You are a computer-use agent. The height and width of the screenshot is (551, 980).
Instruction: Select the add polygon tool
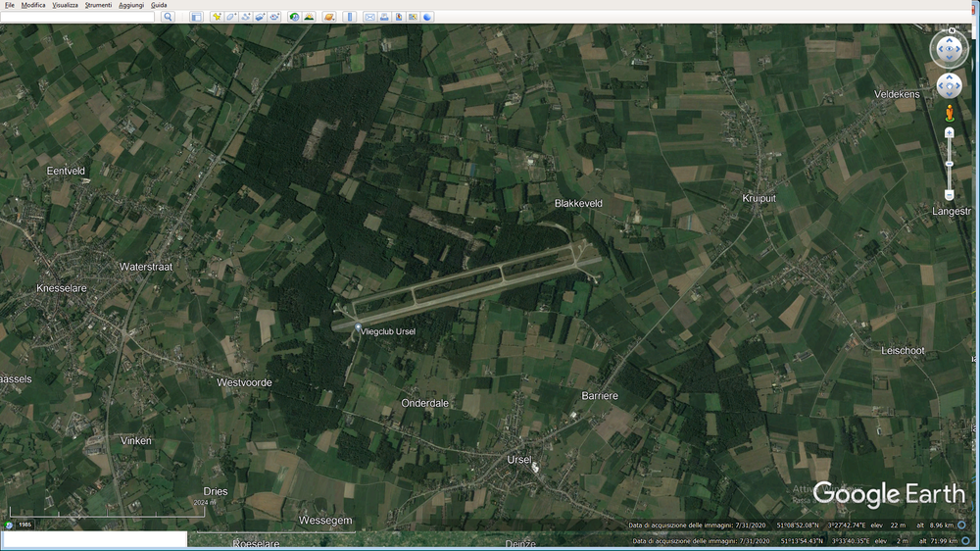pyautogui.click(x=231, y=17)
